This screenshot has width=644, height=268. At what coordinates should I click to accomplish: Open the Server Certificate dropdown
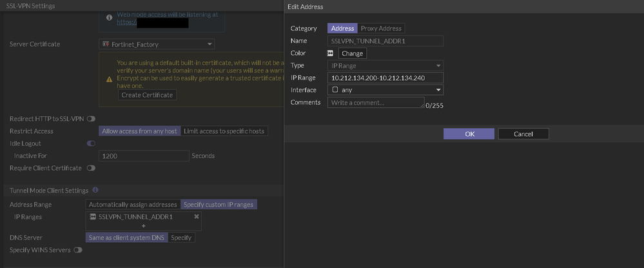coord(157,44)
